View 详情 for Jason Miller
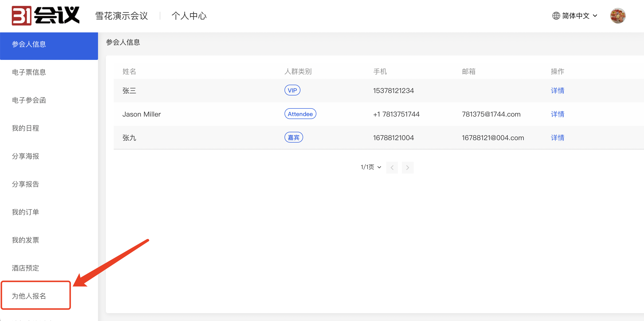 click(x=557, y=114)
